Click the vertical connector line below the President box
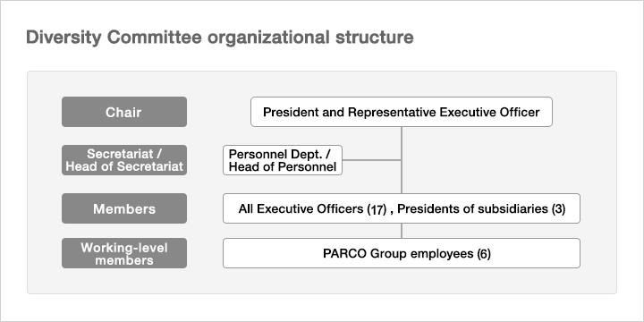This screenshot has width=644, height=322. (x=402, y=160)
